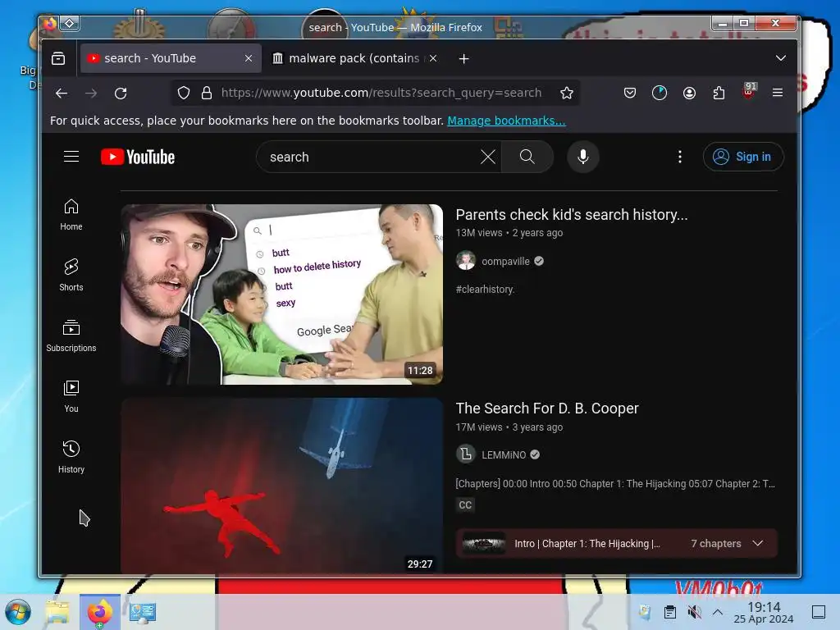
Task: Click the CC captions badge
Action: tap(465, 504)
